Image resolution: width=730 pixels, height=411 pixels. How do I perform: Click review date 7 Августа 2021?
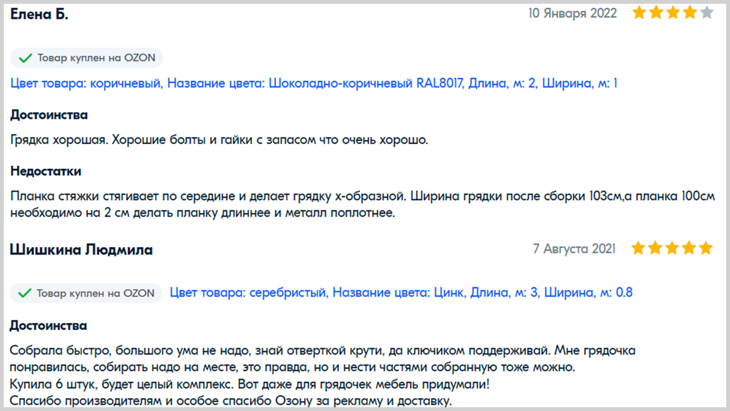[574, 249]
